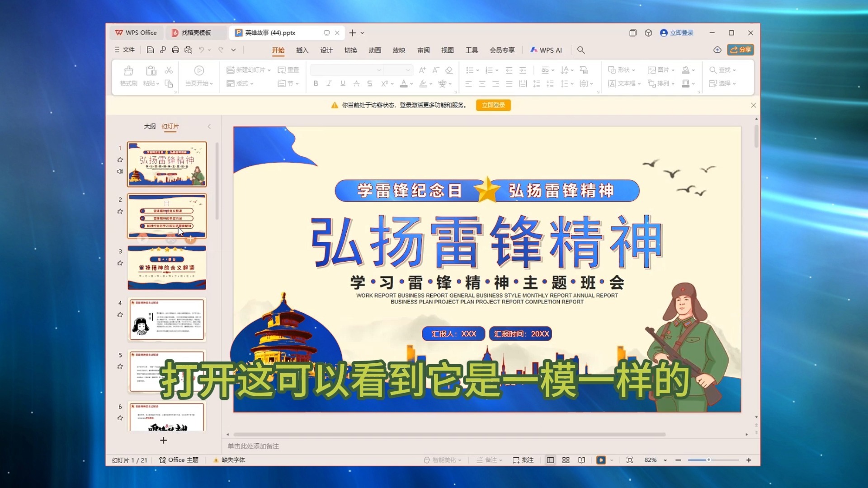Open the search magnifier in menu bar
The width and height of the screenshot is (868, 488).
[x=581, y=50]
